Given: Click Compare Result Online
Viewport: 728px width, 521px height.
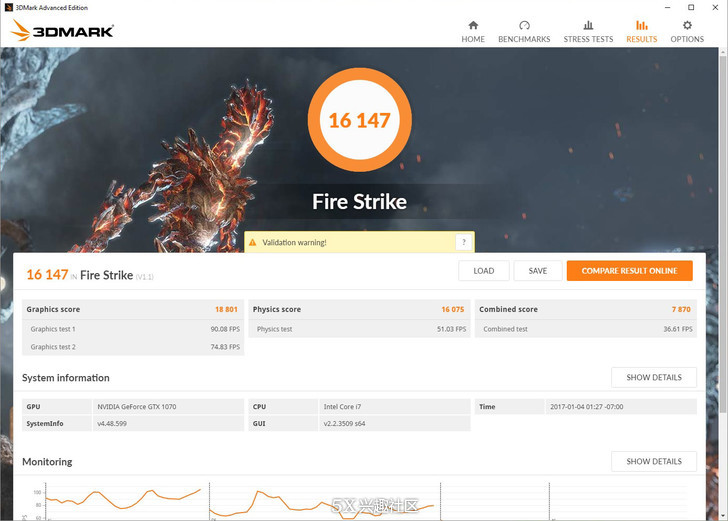Looking at the screenshot, I should tap(629, 271).
